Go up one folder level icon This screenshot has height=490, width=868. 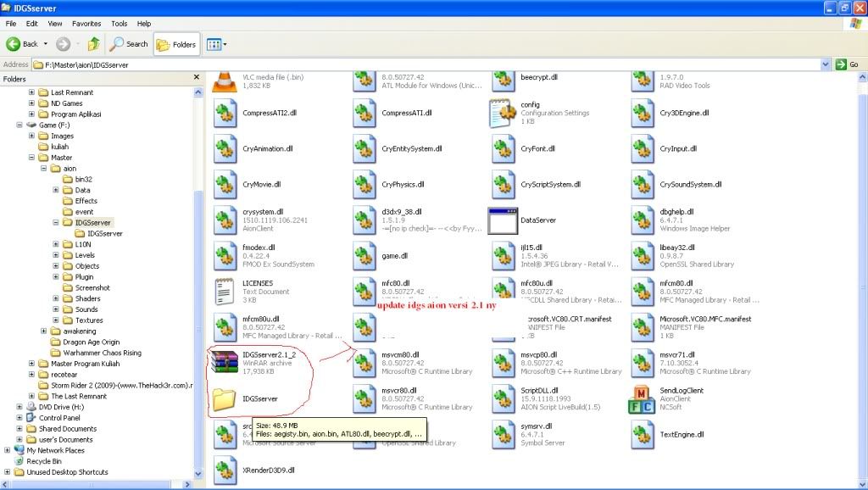(x=94, y=44)
